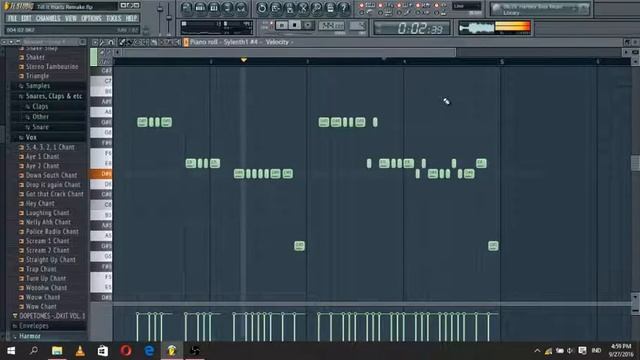Click the undo circular-arrow toolbar icon
The image size is (640, 360).
point(262,8)
